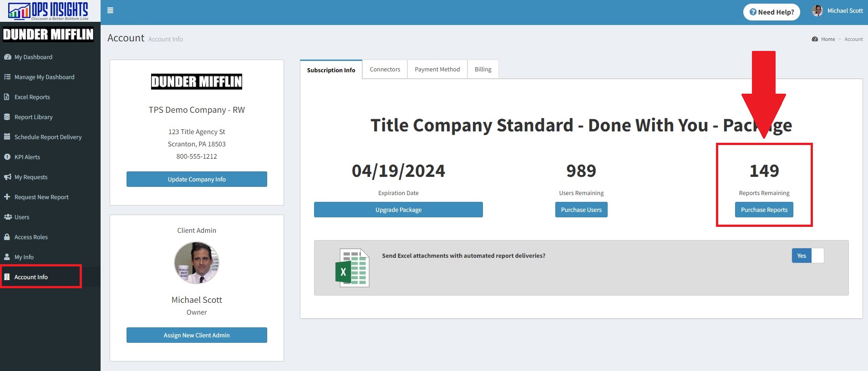Switch to the Payment Method tab
Screen dimensions: 868x371
(x=437, y=70)
